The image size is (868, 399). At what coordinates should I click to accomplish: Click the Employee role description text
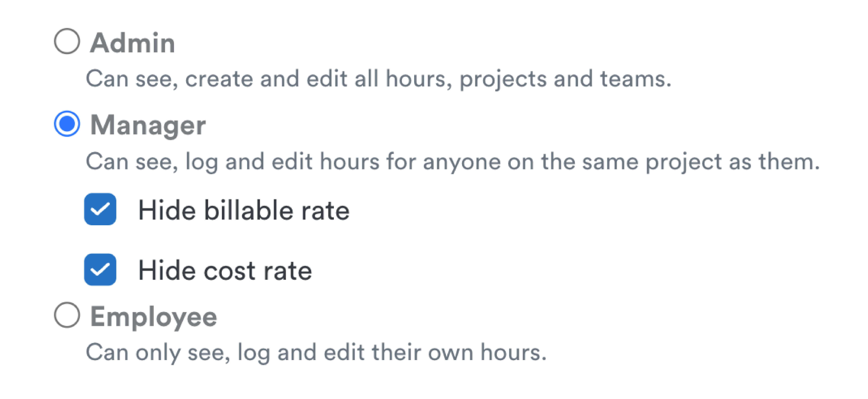(316, 353)
